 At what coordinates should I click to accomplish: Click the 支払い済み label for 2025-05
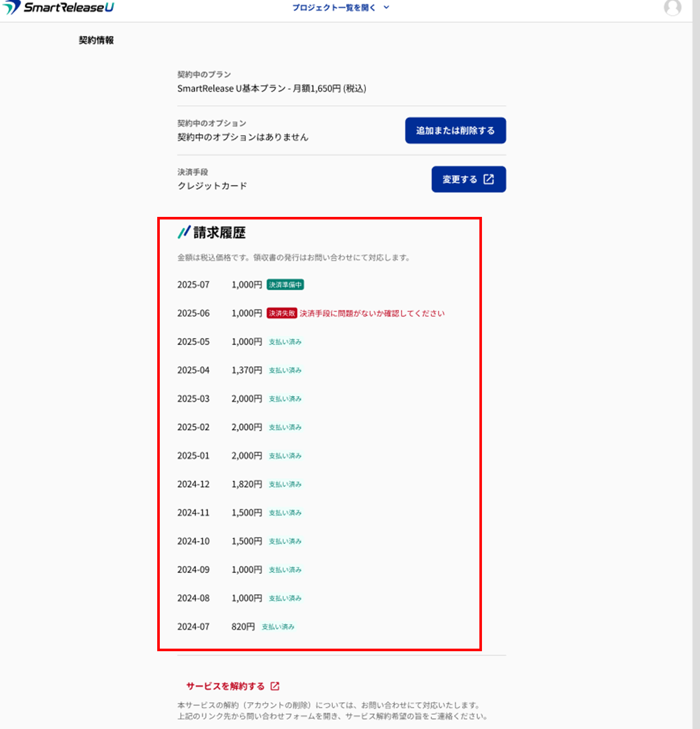pos(285,342)
